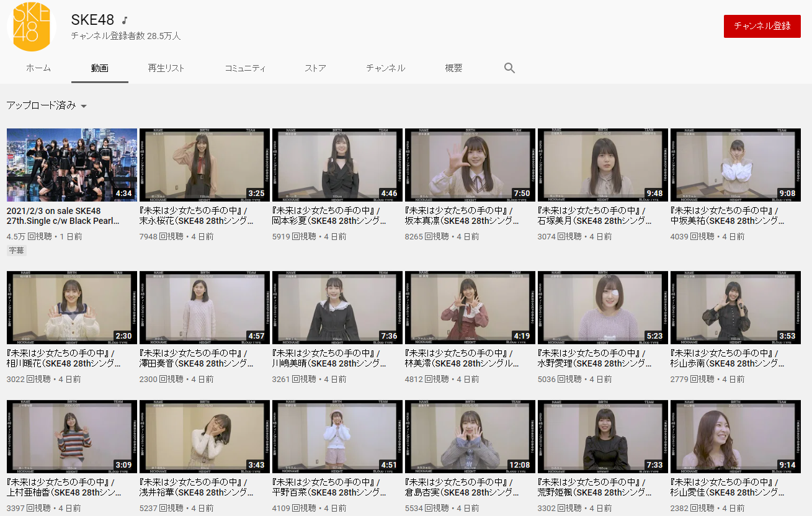Play the 杉山歩南 video thumbnail
This screenshot has height=516, width=812.
pyautogui.click(x=736, y=308)
